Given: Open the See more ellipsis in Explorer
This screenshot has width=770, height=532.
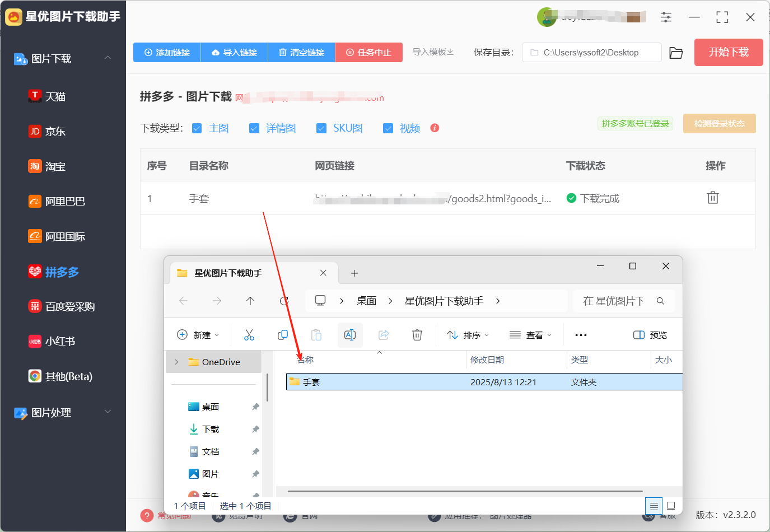Looking at the screenshot, I should [x=581, y=335].
